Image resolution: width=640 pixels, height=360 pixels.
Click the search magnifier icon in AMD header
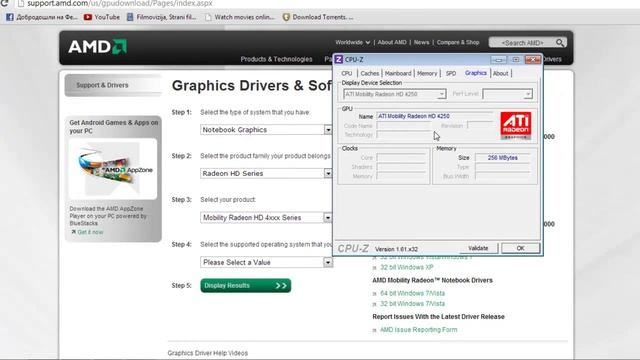point(560,42)
